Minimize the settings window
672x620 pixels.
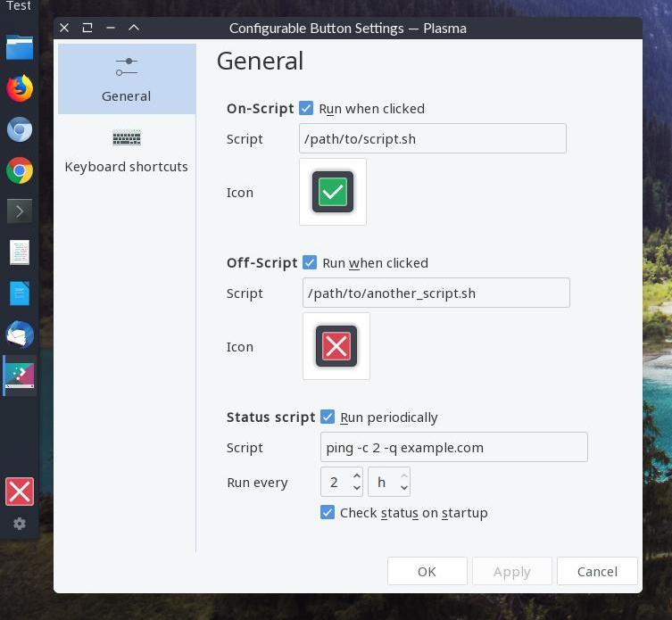[111, 28]
